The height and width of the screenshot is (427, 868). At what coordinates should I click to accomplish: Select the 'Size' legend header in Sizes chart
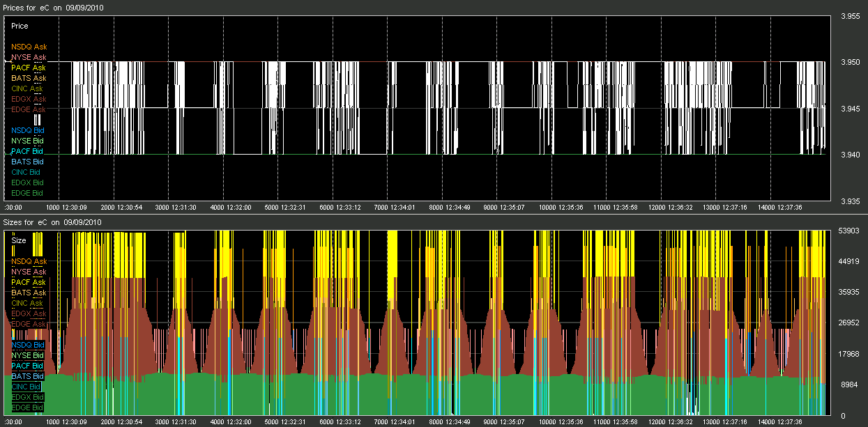tap(19, 240)
